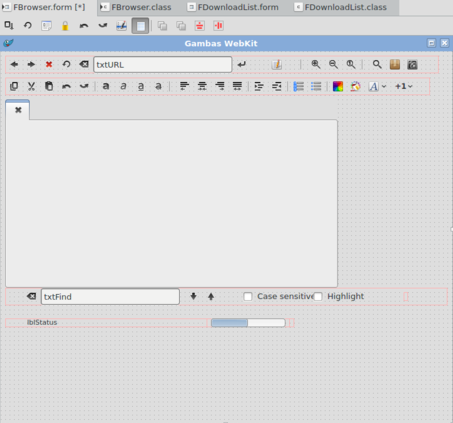Screen dimensions: 453x423
Task: Click the red stop loading icon
Action: pos(49,64)
